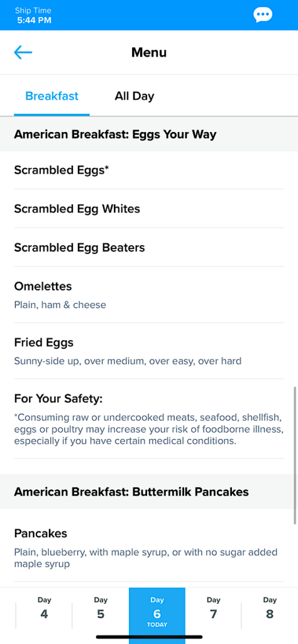Open the Pancakes menu item
Image resolution: width=298 pixels, height=644 pixels.
click(x=149, y=545)
